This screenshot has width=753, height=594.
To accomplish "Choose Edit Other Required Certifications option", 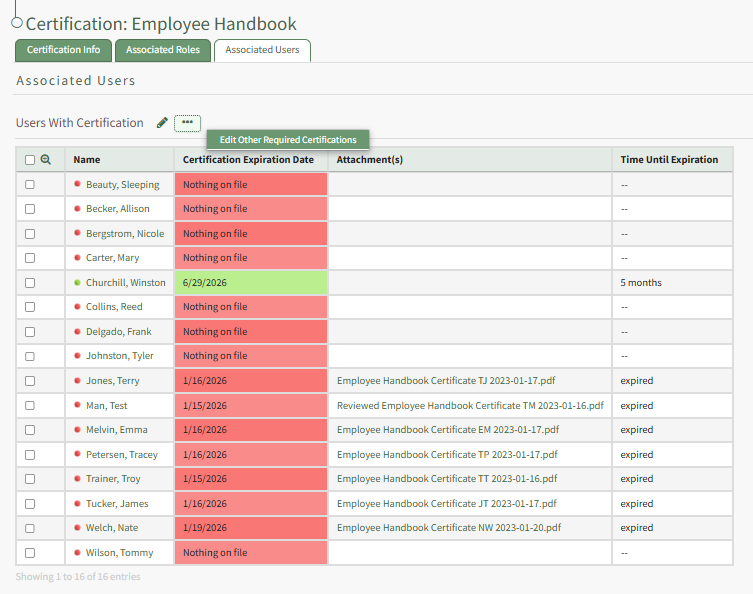I will (x=288, y=140).
